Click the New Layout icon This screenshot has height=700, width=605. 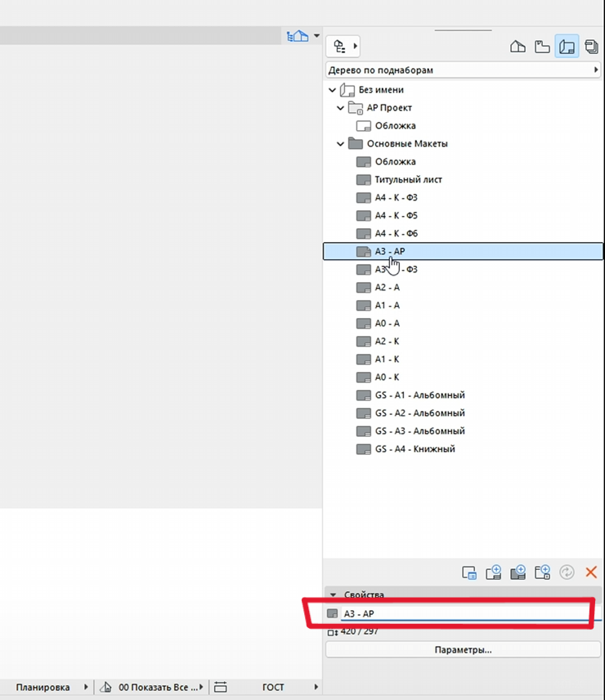coord(494,572)
